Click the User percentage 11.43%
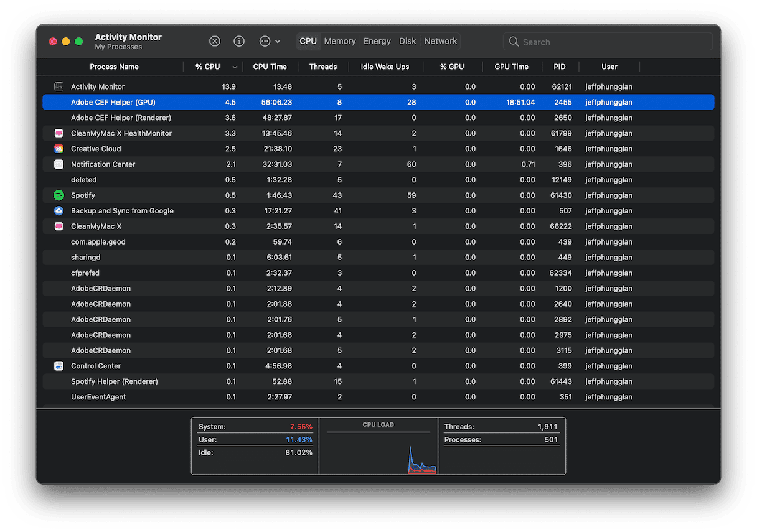The width and height of the screenshot is (757, 532). click(300, 440)
